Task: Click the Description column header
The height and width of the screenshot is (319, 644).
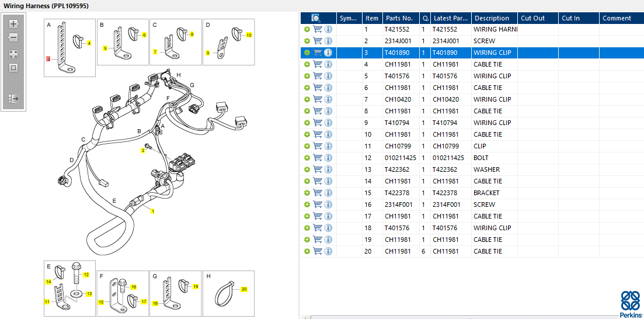Action: [492, 18]
